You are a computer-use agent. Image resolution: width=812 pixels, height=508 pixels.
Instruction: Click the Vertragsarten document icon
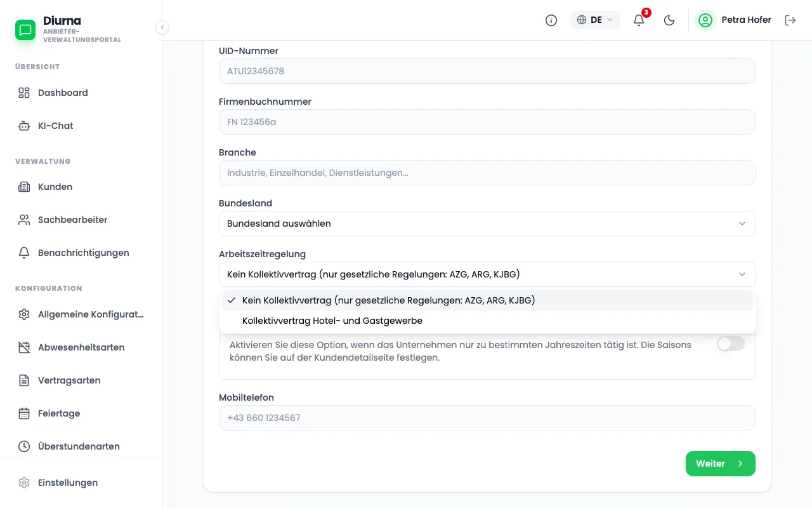(x=24, y=380)
